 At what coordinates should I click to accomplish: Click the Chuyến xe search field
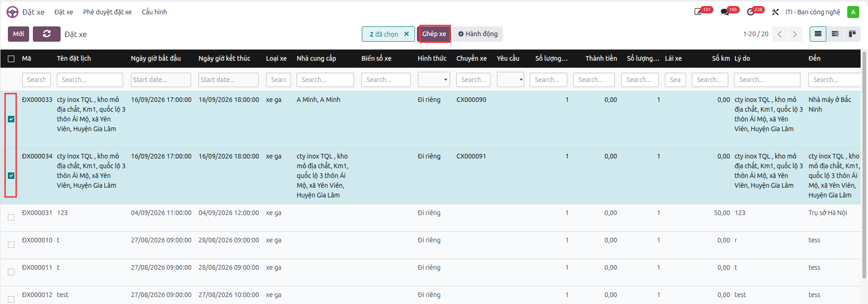point(473,80)
